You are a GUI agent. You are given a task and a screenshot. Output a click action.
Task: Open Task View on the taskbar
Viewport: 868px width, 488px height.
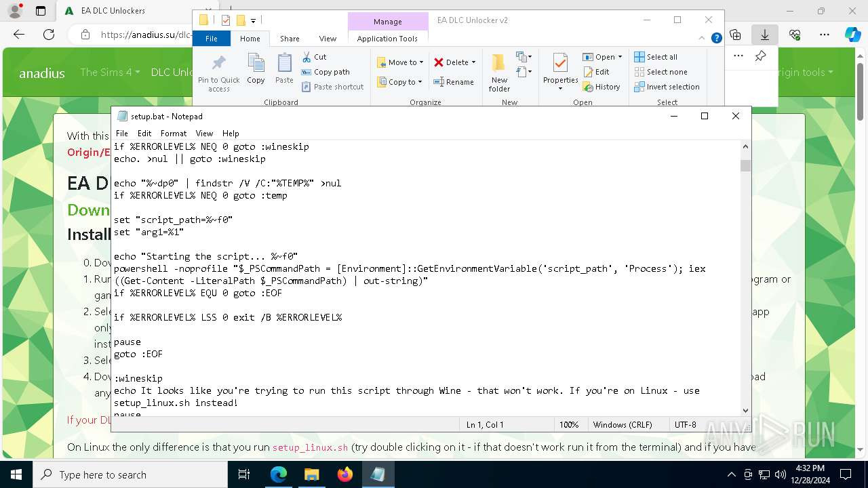point(244,474)
